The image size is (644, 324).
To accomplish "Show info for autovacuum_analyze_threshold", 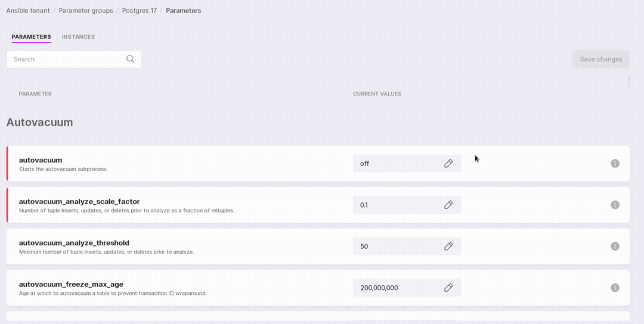I will (x=615, y=246).
